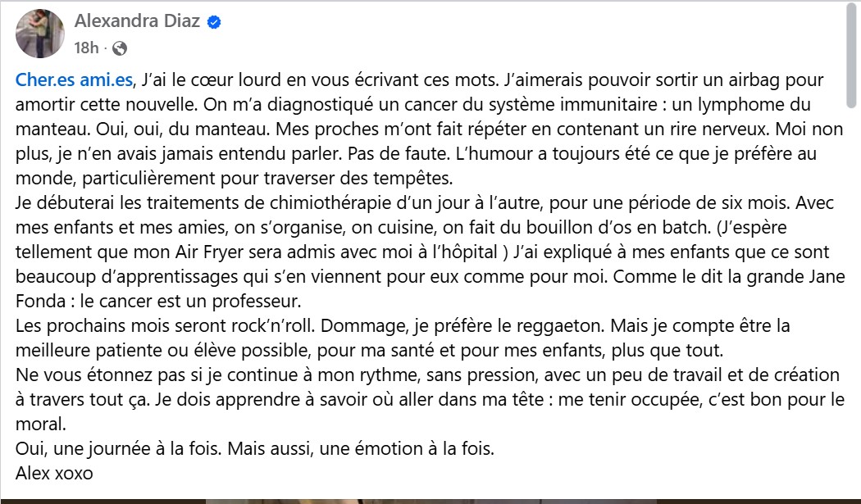Viewport: 861px width, 504px height.
Task: Click the scrollbar up arrow
Action: 853,7
